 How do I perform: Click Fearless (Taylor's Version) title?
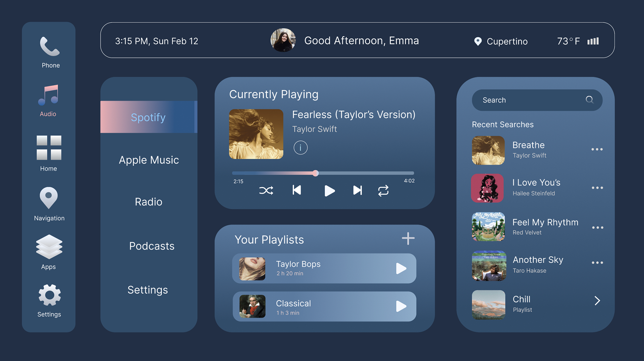click(354, 115)
